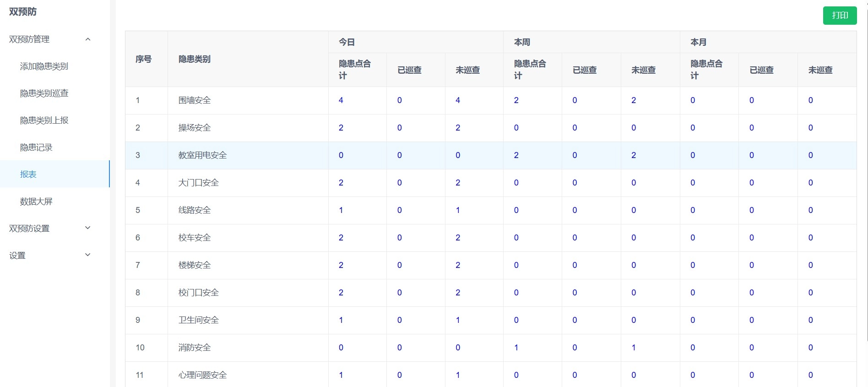
Task: Click the 隐患类别 column header
Action: [x=195, y=59]
